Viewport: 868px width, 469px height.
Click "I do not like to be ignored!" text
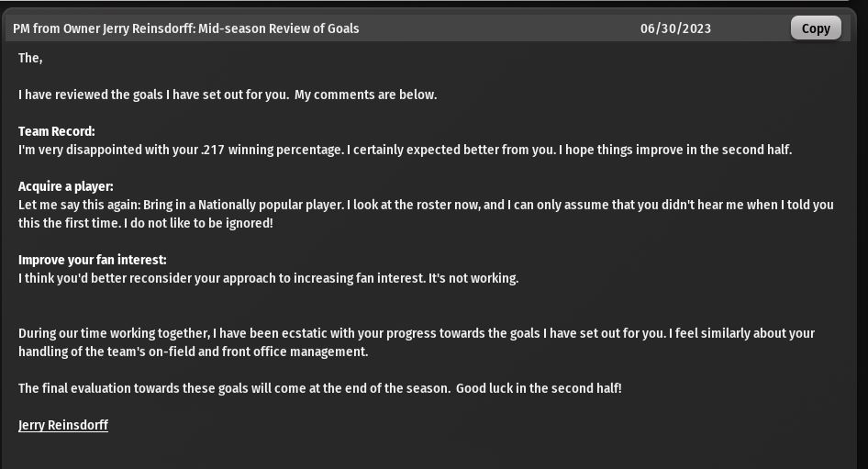(x=198, y=223)
